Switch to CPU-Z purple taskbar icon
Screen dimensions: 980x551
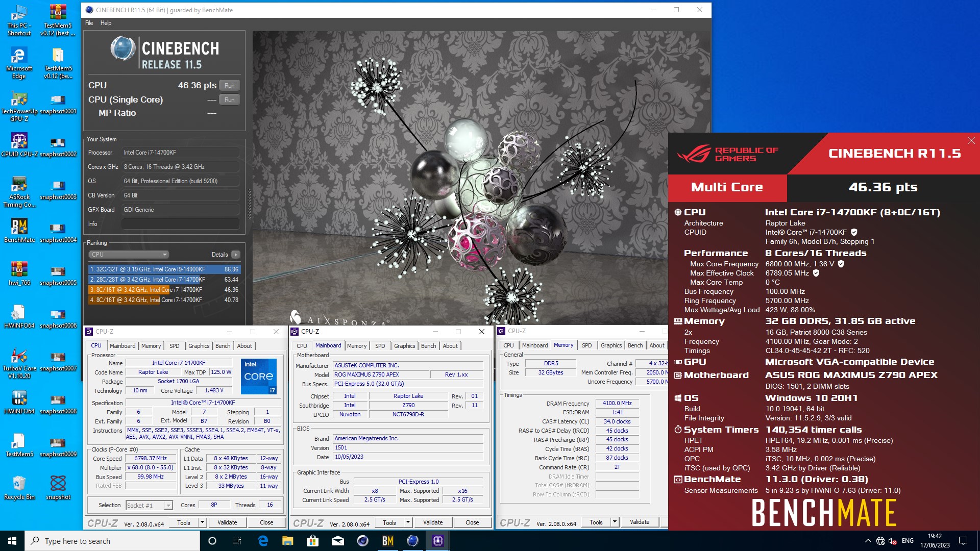point(438,541)
